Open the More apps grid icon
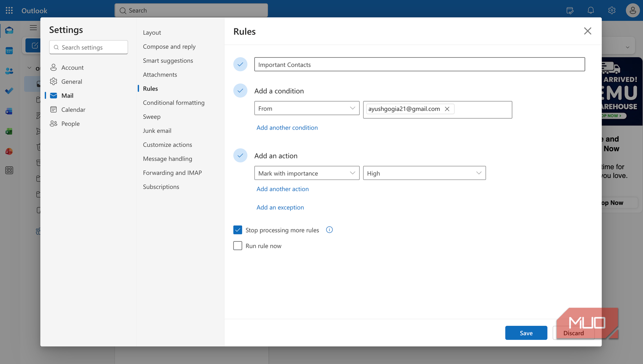643x364 pixels. tap(9, 170)
